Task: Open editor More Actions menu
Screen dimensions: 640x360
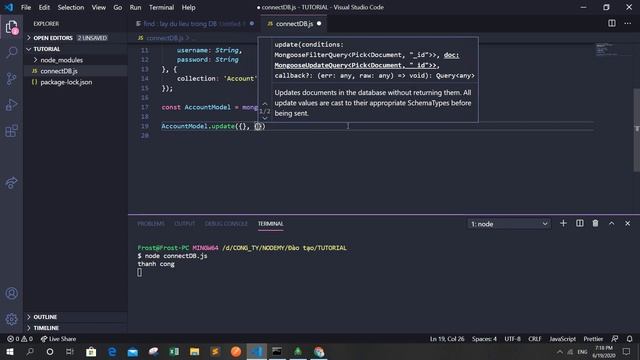Action: [627, 23]
